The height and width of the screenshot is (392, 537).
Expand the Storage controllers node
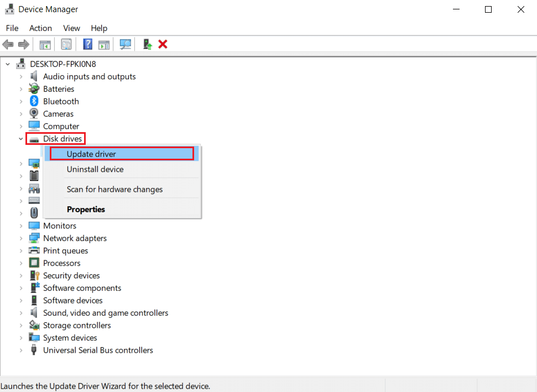pyautogui.click(x=21, y=325)
